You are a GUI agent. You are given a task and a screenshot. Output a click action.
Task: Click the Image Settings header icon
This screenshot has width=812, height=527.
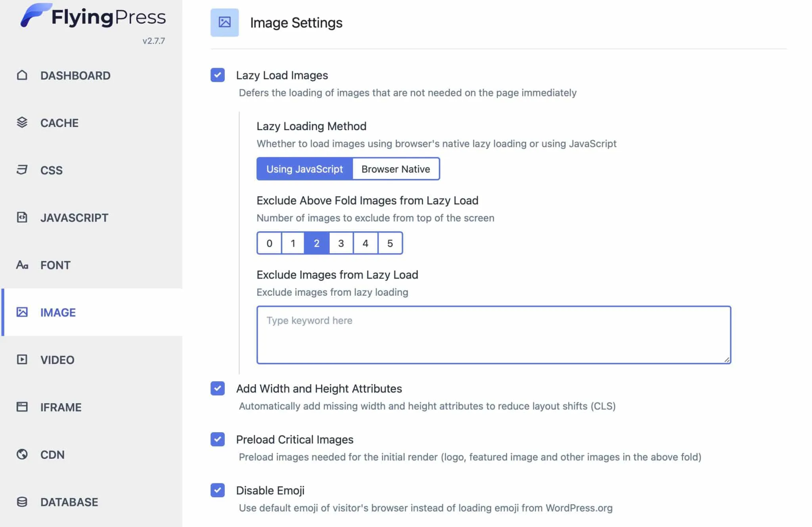coord(224,23)
